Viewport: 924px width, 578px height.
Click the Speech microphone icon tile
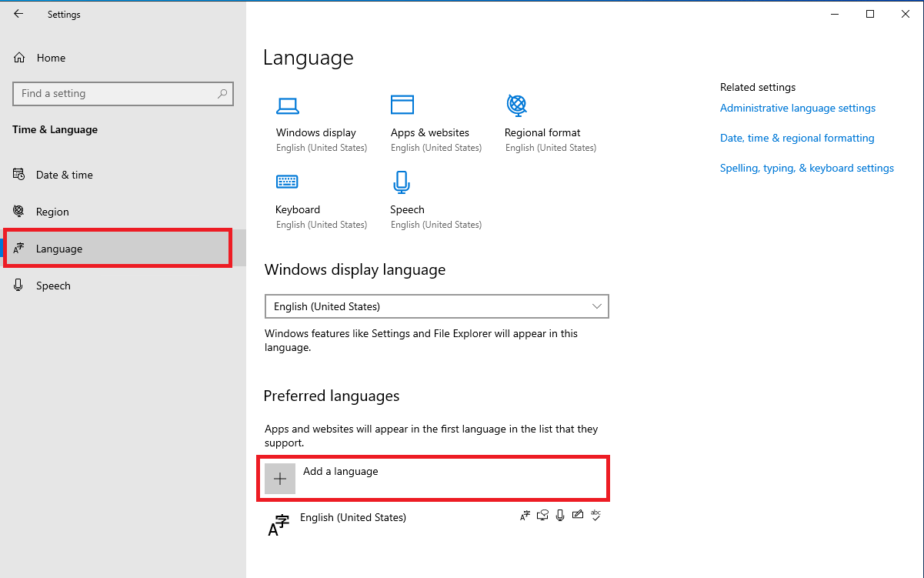click(x=401, y=182)
